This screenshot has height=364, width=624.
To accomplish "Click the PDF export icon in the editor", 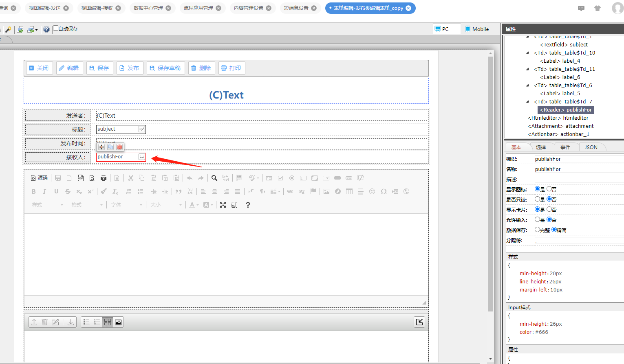I will [x=81, y=178].
